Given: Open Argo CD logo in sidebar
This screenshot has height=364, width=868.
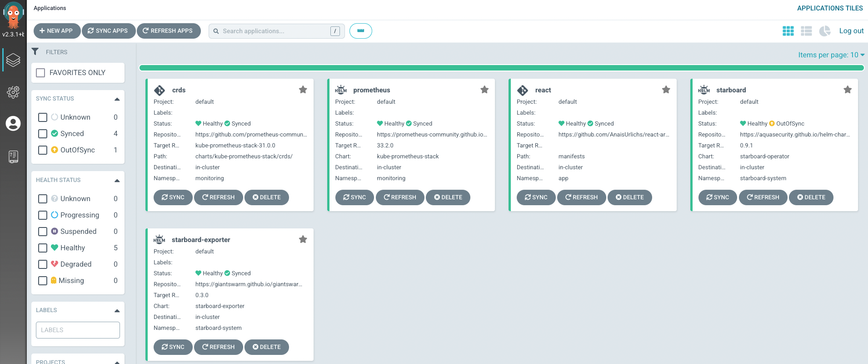Looking at the screenshot, I should click(13, 15).
